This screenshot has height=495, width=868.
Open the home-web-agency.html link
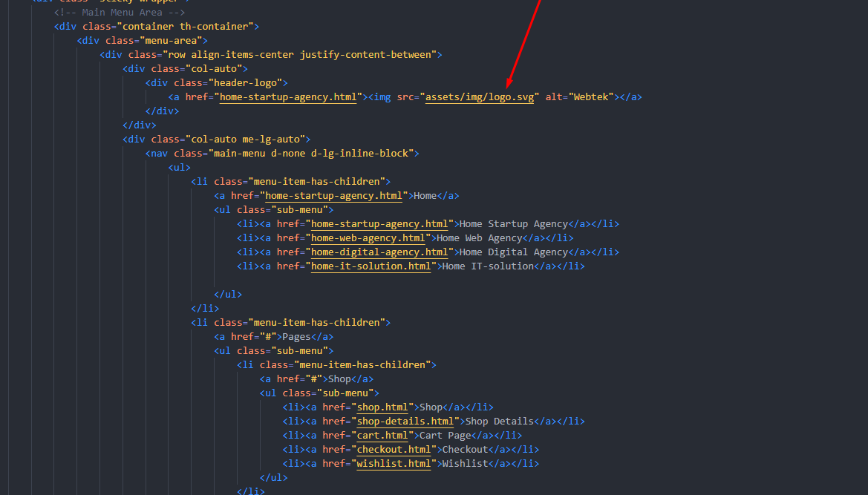368,238
